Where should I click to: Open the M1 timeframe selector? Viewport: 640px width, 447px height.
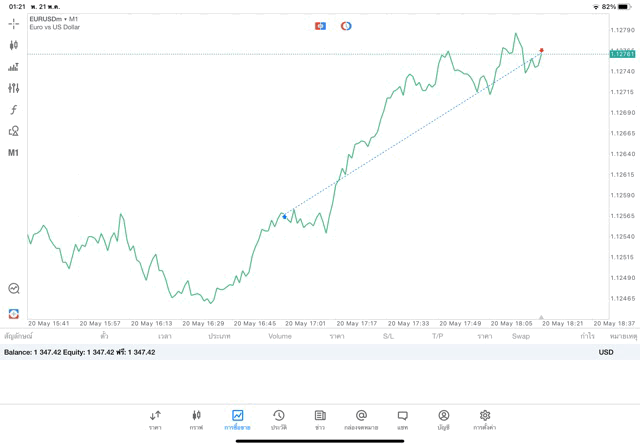click(x=13, y=153)
